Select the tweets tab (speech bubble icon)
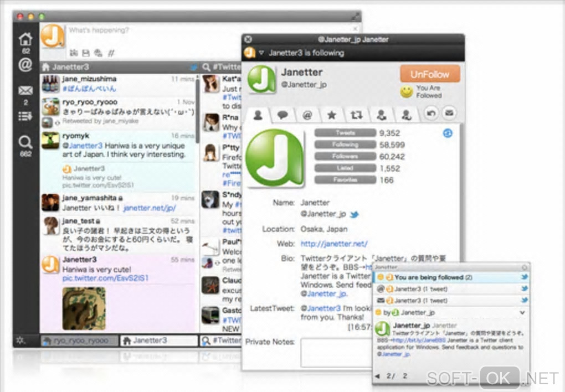This screenshot has width=565, height=392. point(282,115)
